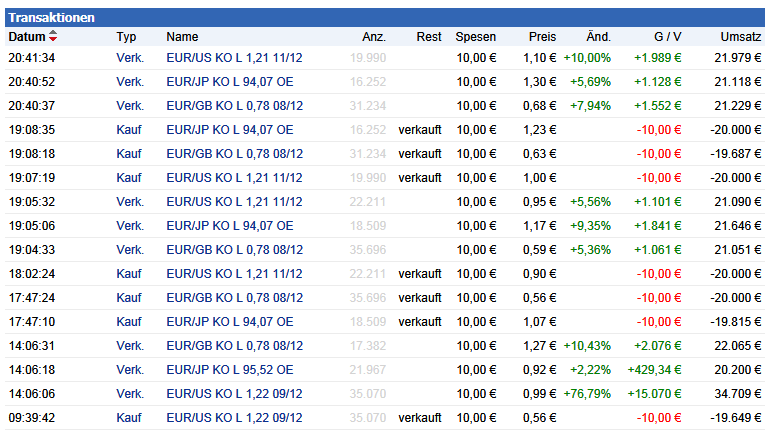This screenshot has width=772, height=431.
Task: Select verkauft status in 19:08:18 row
Action: coord(420,154)
